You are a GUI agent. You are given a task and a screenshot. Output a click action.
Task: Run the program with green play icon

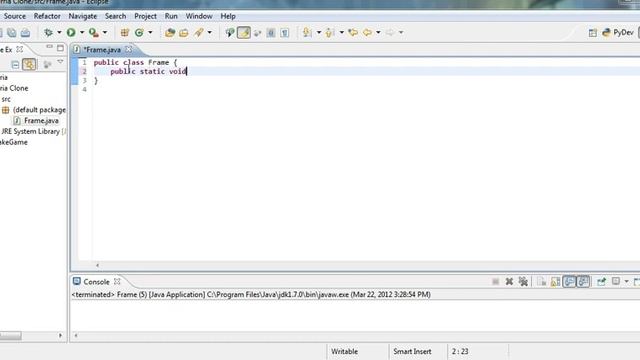pos(71,32)
